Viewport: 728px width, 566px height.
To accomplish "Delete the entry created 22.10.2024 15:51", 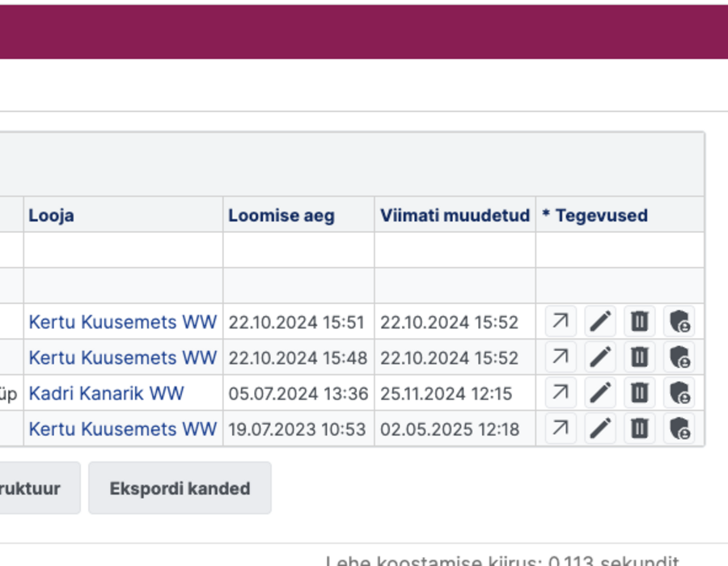I will (640, 321).
